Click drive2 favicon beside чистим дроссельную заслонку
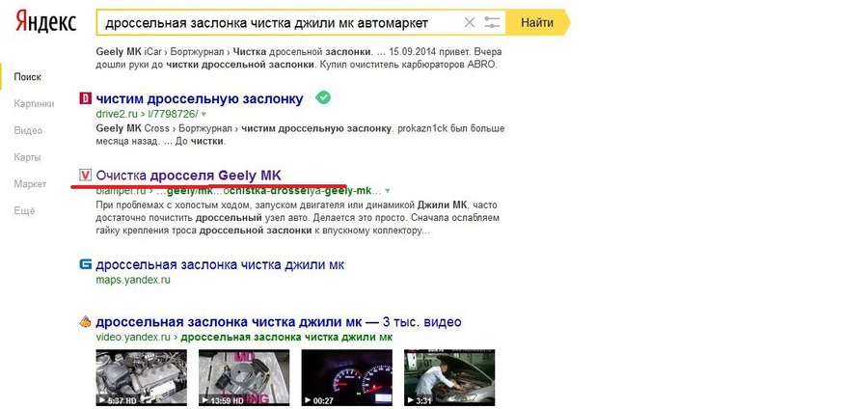868x409 pixels. pos(85,98)
